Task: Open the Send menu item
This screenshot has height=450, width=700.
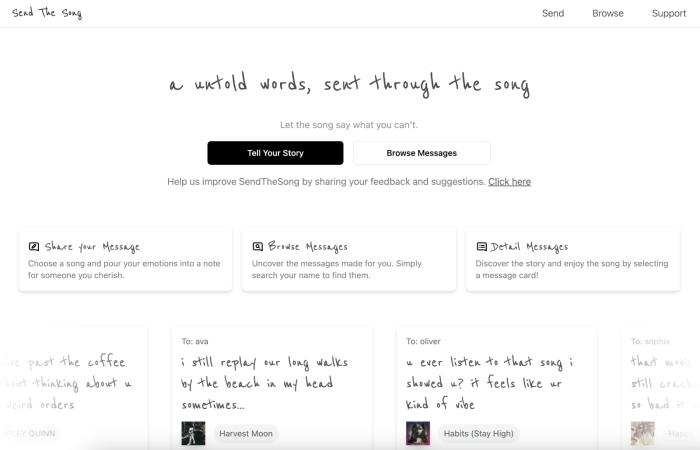Action: 553,13
